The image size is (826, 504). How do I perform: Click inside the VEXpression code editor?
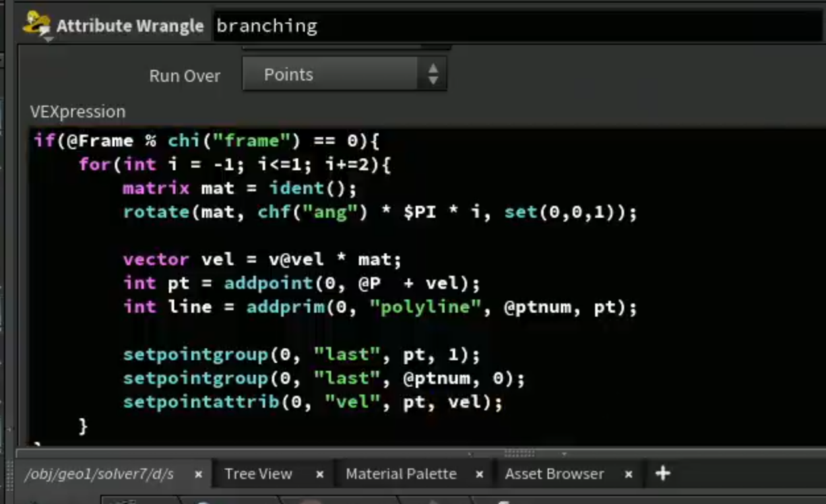tap(428, 287)
